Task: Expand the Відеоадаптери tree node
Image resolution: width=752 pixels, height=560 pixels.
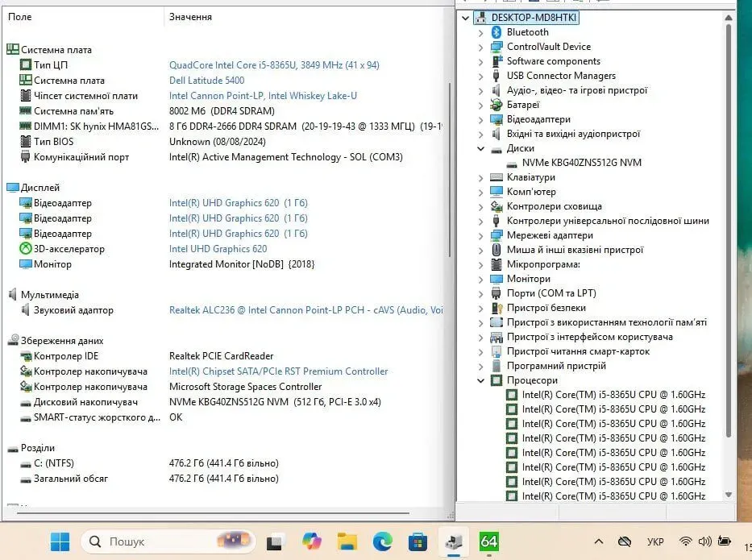Action: tap(481, 119)
